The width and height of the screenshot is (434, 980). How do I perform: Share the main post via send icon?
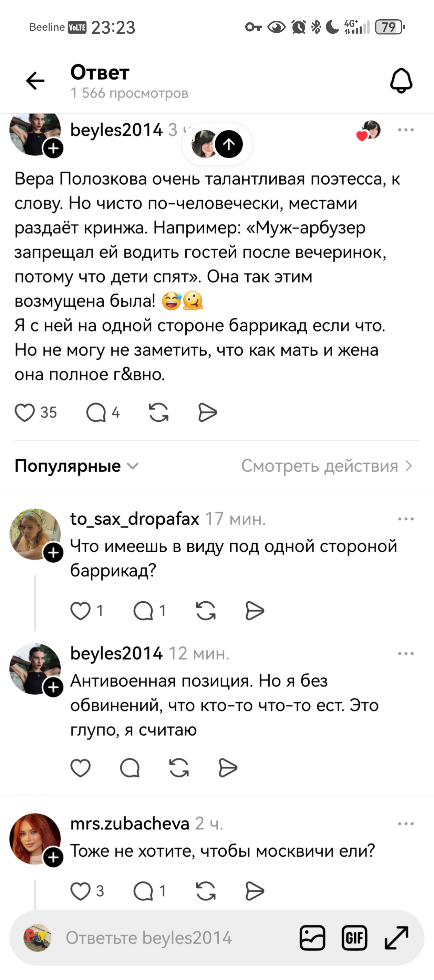tap(207, 412)
